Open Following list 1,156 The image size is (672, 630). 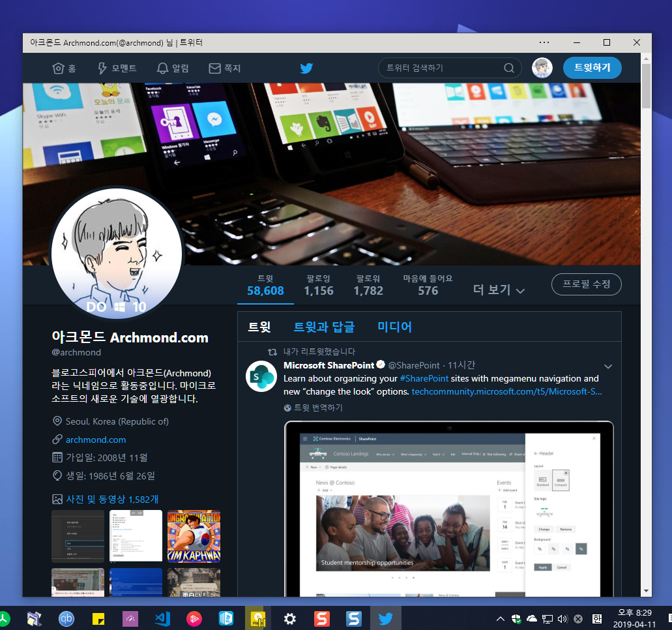click(x=319, y=285)
